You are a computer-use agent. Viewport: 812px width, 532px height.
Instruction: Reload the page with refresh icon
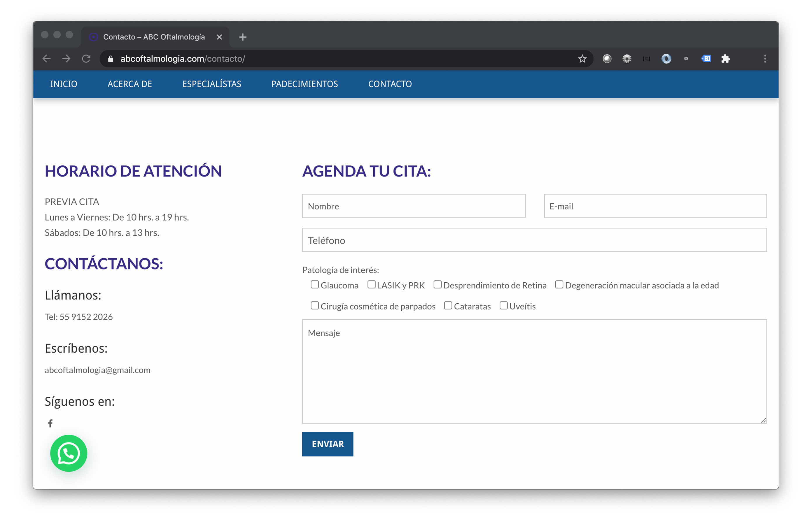pyautogui.click(x=86, y=59)
